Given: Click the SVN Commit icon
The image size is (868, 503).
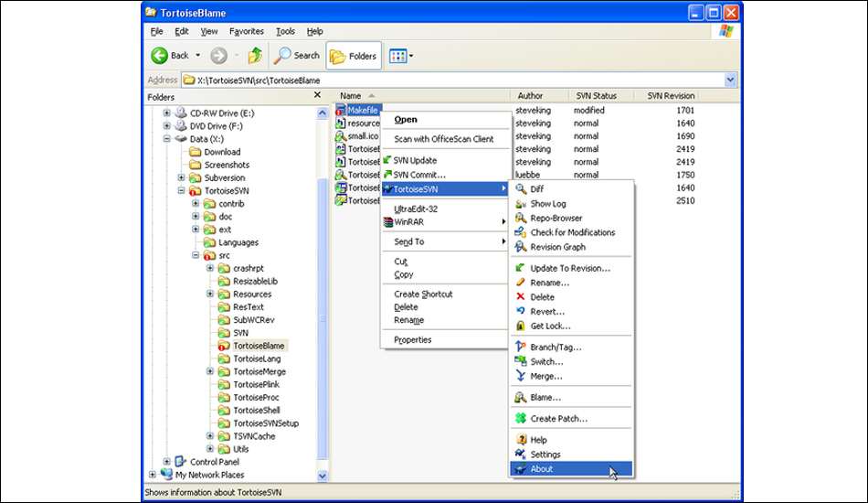Looking at the screenshot, I should 387,175.
